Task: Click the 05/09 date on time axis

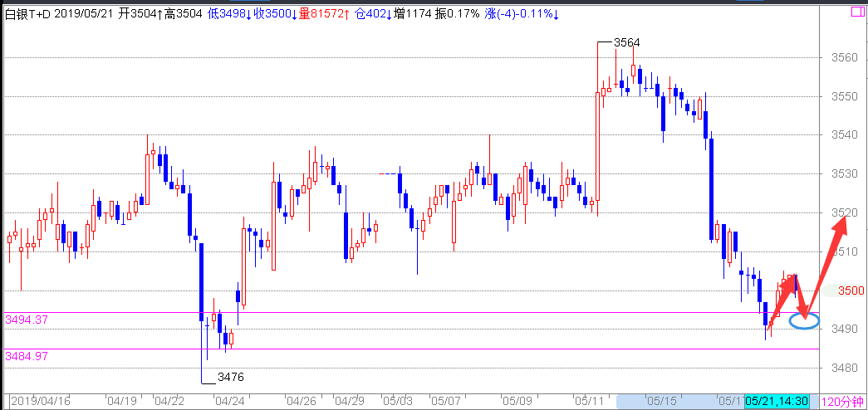Action: (517, 401)
